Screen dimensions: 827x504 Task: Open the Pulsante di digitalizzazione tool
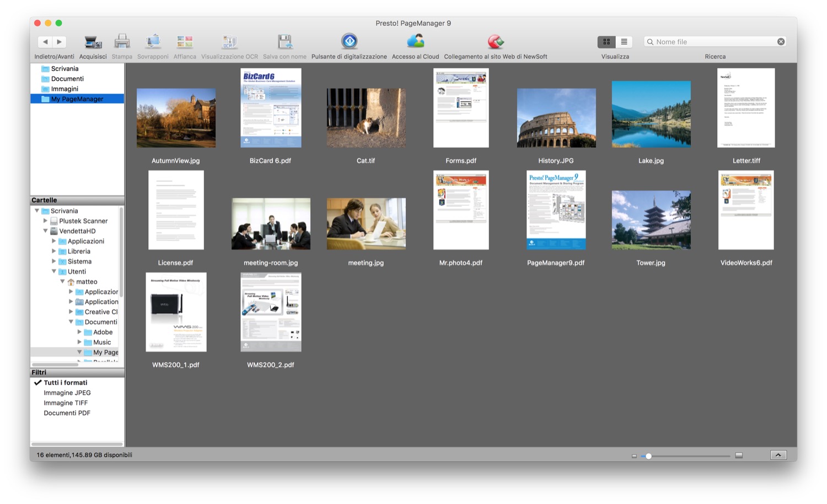click(349, 41)
